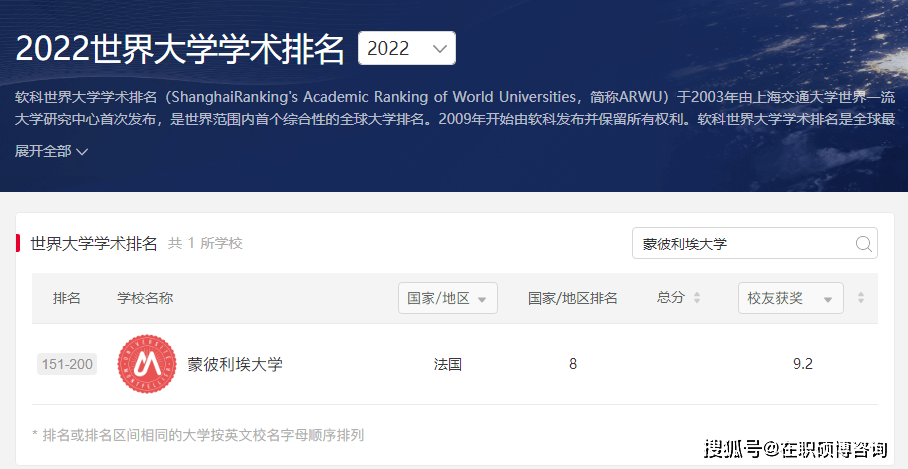Click the 9.2 alumni score value
The height and width of the screenshot is (469, 908).
click(802, 364)
